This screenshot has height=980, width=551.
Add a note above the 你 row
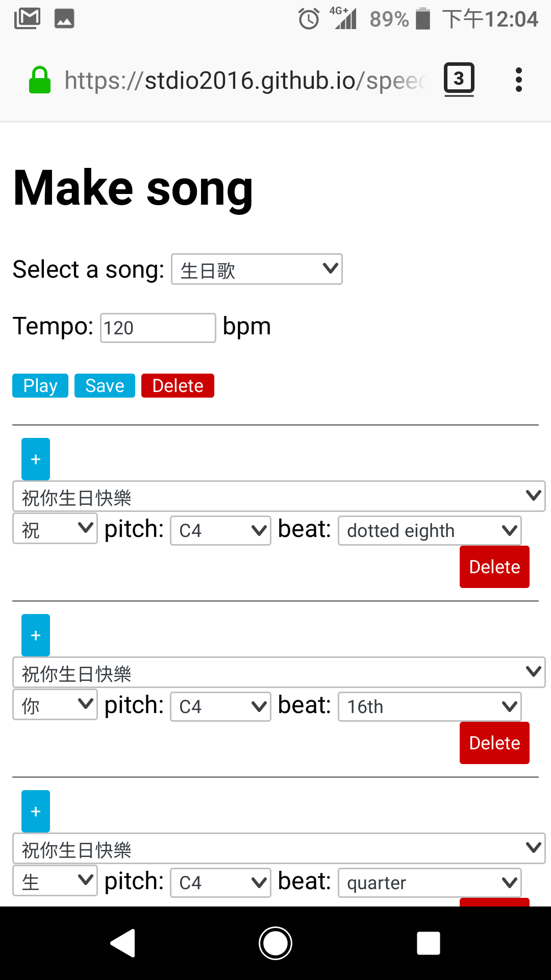pos(36,635)
